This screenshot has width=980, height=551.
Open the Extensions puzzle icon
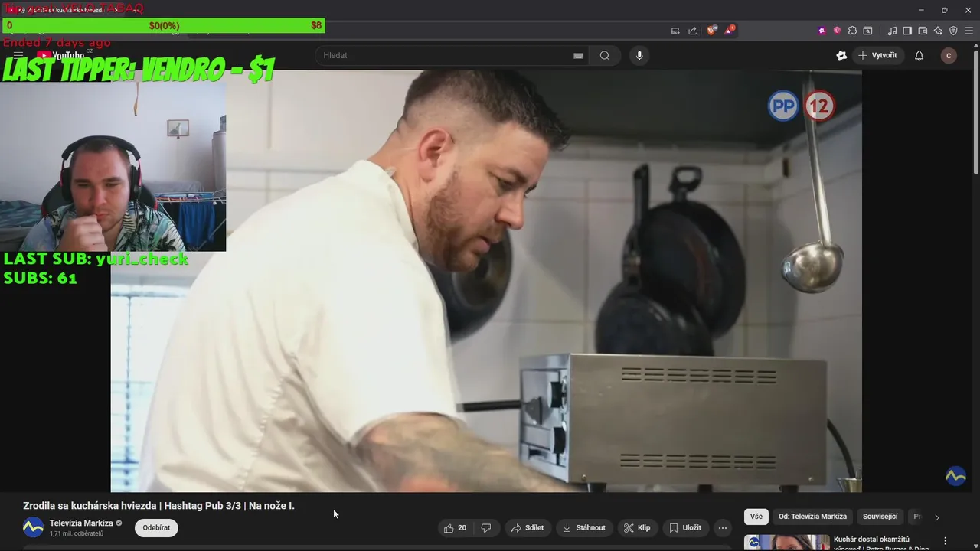(x=852, y=31)
